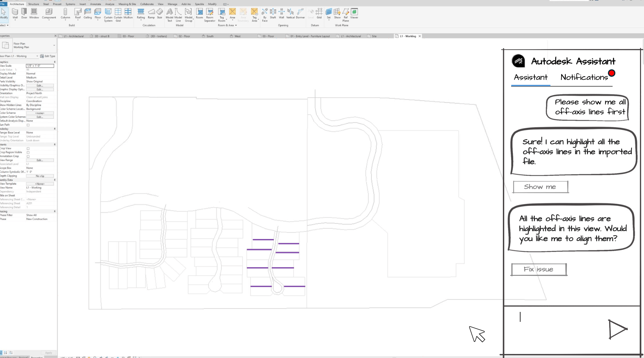644x358 pixels.
Task: Activate the Roof tool
Action: point(78,14)
